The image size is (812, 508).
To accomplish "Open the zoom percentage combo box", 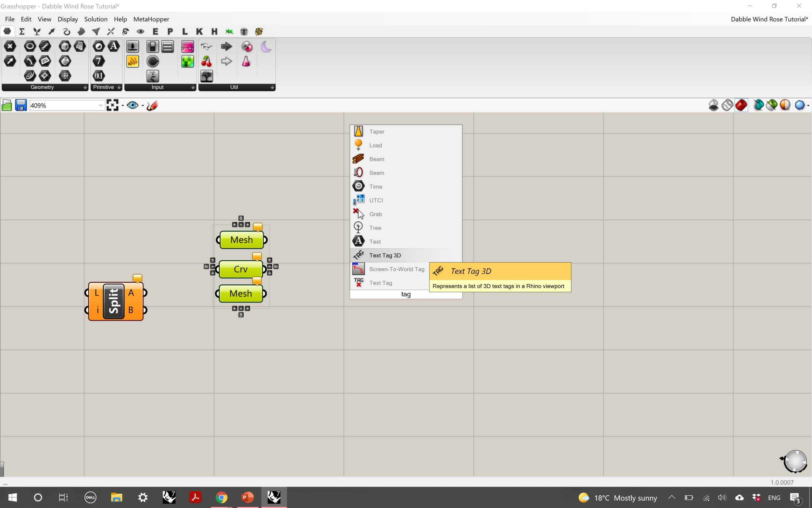I will (x=100, y=105).
